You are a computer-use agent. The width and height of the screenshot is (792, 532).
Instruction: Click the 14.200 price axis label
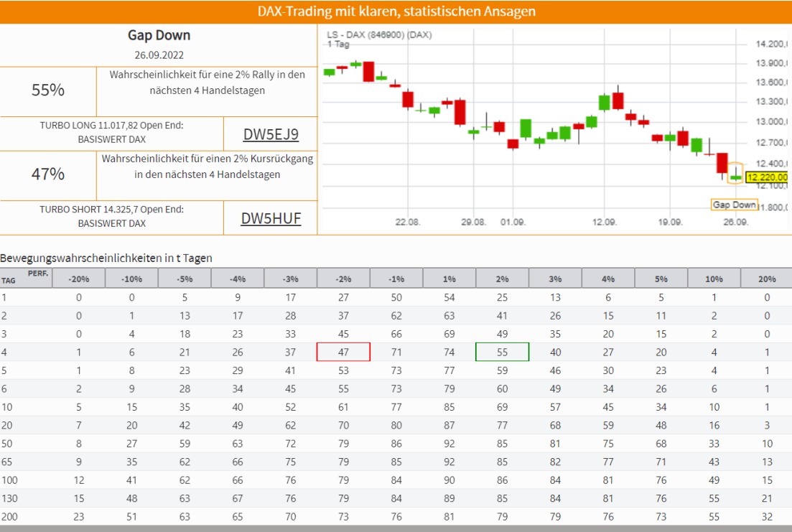[771, 44]
